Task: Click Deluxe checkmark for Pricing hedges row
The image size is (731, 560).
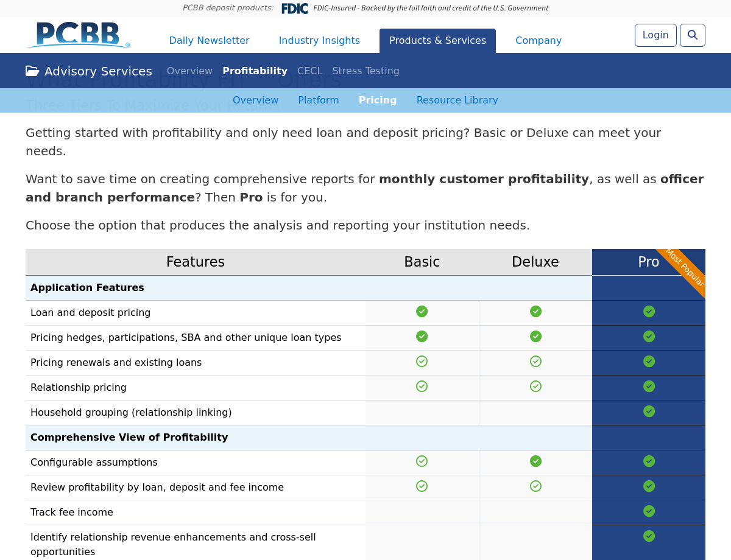Action: point(535,337)
